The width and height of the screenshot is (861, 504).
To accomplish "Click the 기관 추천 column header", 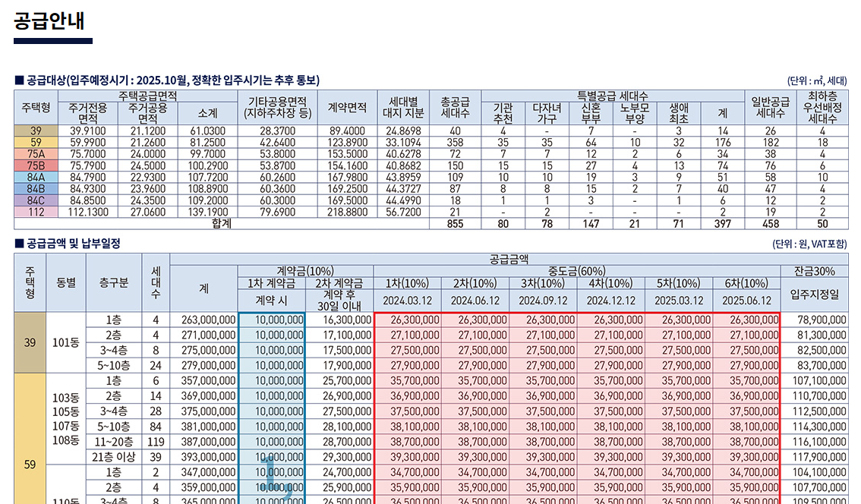I will pos(503,113).
